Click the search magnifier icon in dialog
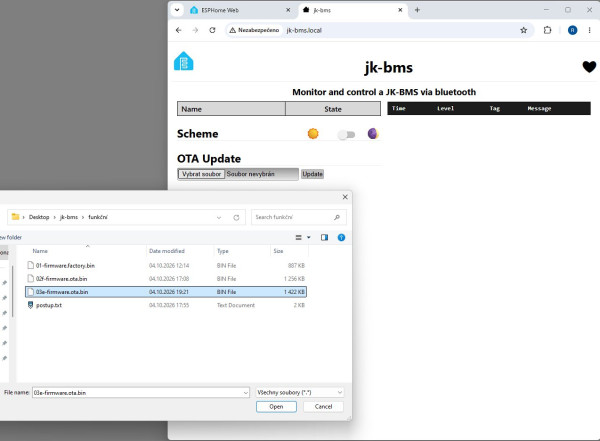 click(337, 217)
